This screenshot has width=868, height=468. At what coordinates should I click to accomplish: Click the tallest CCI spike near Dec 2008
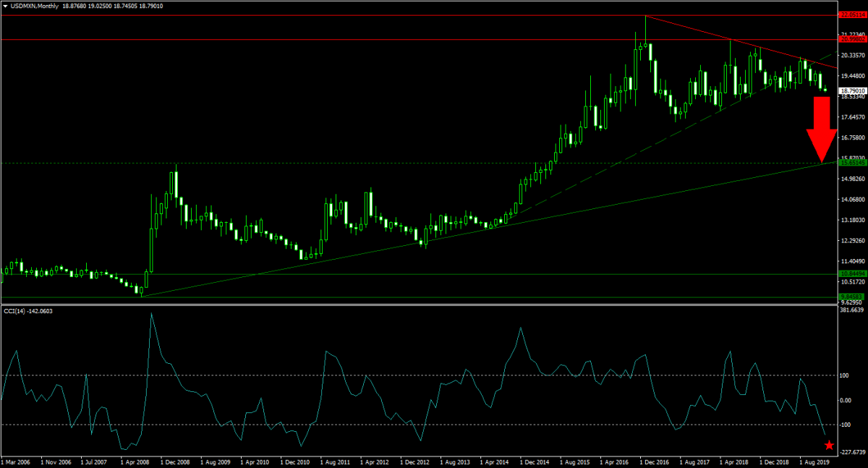coord(151,314)
